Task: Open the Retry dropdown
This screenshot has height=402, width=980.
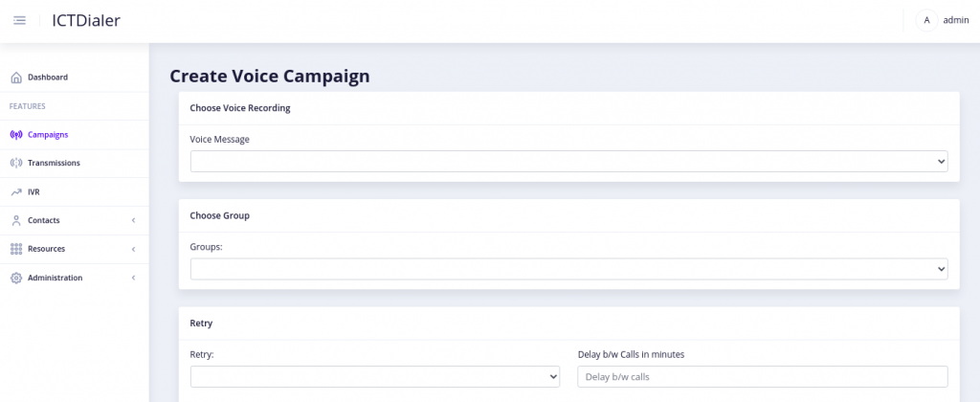Action: tap(375, 376)
